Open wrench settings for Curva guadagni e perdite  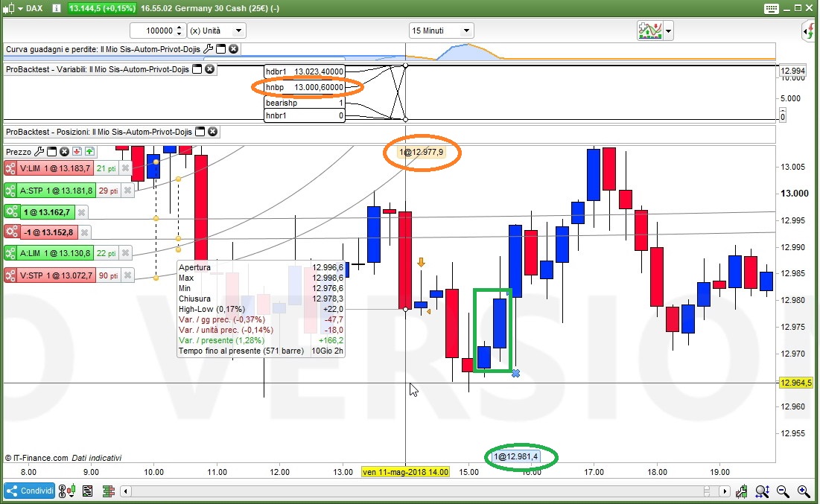pos(208,48)
